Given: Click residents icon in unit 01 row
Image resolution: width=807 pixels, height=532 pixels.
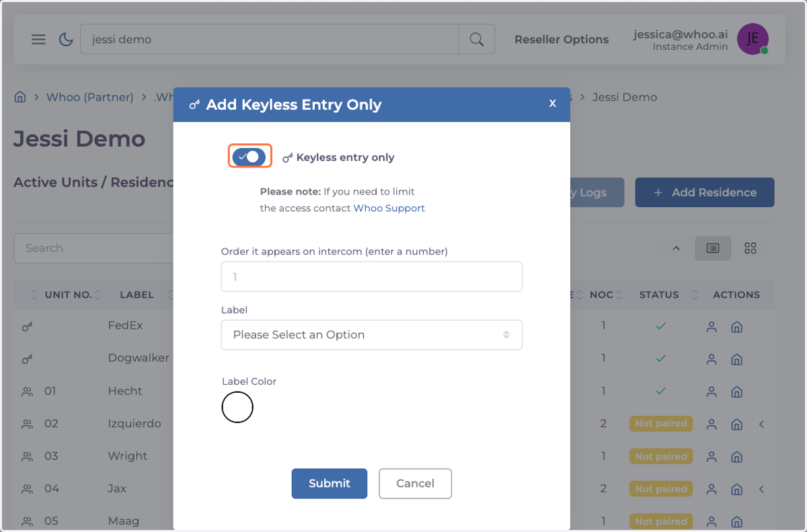Looking at the screenshot, I should tap(27, 391).
